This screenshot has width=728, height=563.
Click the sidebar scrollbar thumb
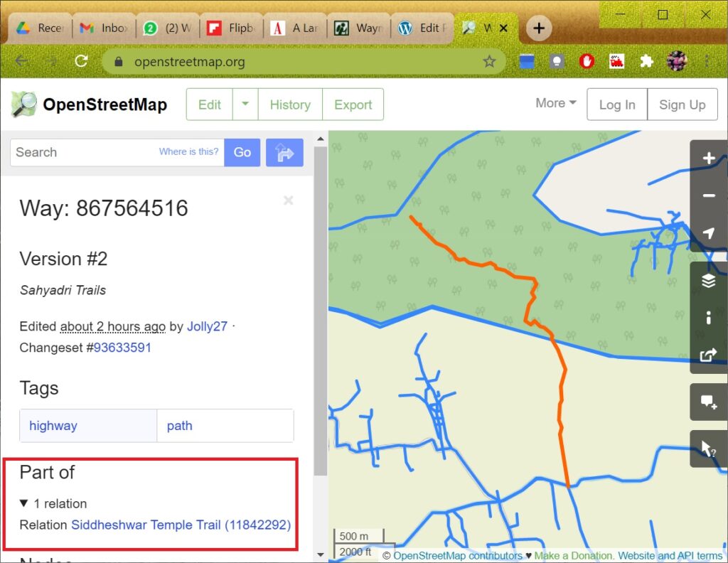(321, 311)
